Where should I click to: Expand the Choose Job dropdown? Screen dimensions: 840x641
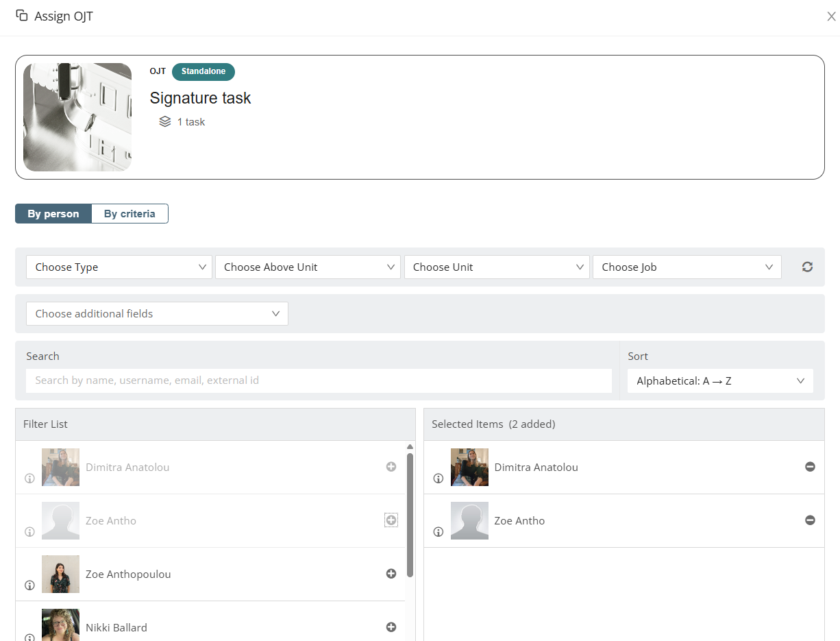687,267
